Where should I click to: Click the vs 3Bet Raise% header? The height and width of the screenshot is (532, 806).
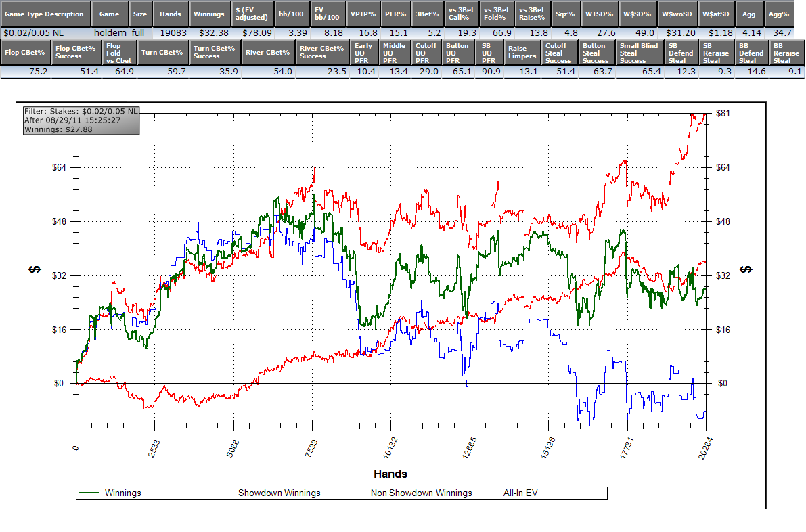[532, 14]
